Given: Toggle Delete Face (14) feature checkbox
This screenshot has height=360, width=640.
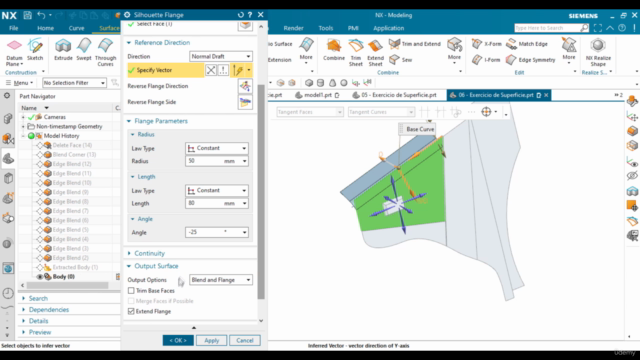Looking at the screenshot, I should point(40,145).
